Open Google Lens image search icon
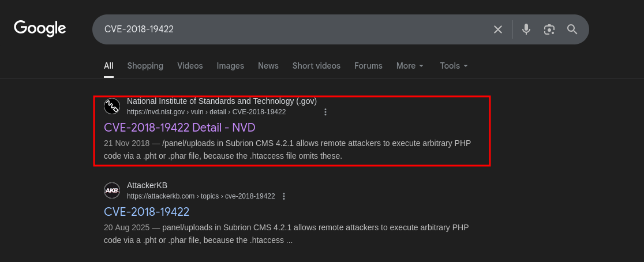644x262 pixels. click(x=549, y=29)
